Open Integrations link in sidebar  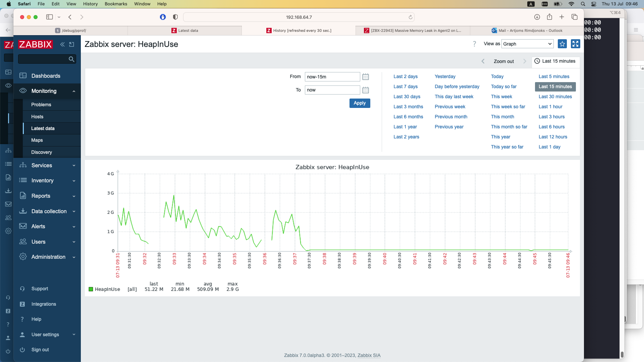(x=44, y=304)
